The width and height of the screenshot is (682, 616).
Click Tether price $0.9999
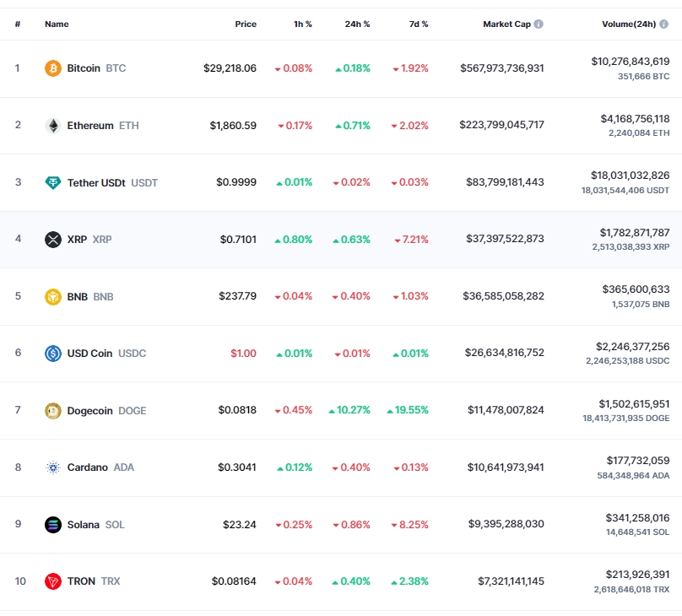tap(236, 182)
